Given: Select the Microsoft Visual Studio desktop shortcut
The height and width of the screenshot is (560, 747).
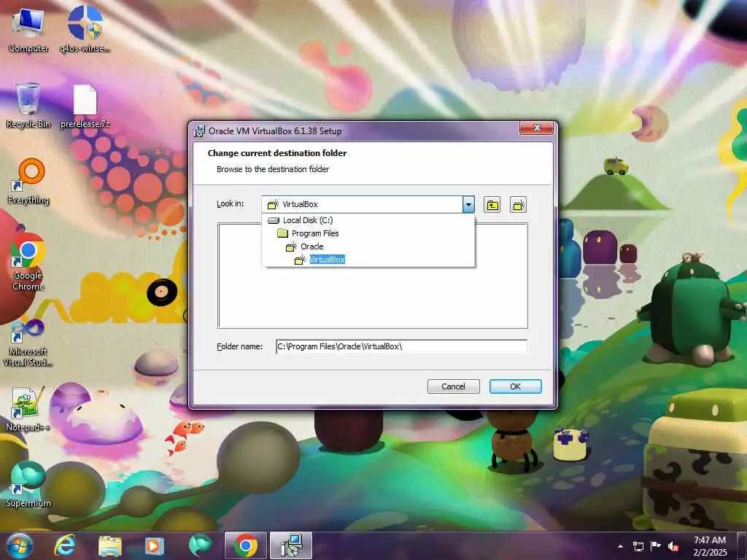Looking at the screenshot, I should pos(28,343).
